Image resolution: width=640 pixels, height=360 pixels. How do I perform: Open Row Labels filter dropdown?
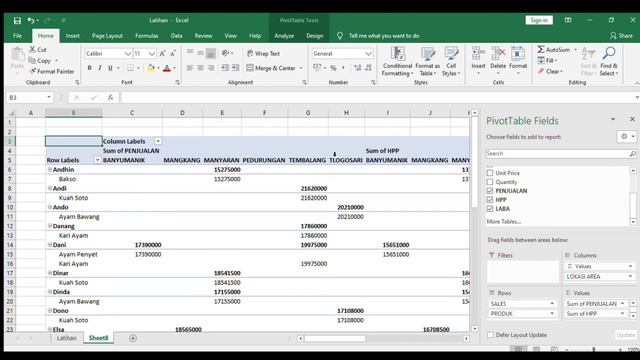coord(97,160)
